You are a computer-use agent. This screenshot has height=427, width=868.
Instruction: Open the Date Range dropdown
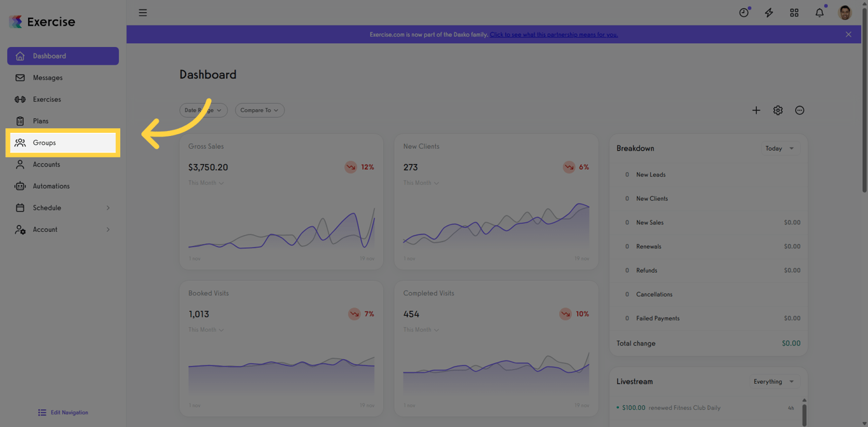coord(203,110)
